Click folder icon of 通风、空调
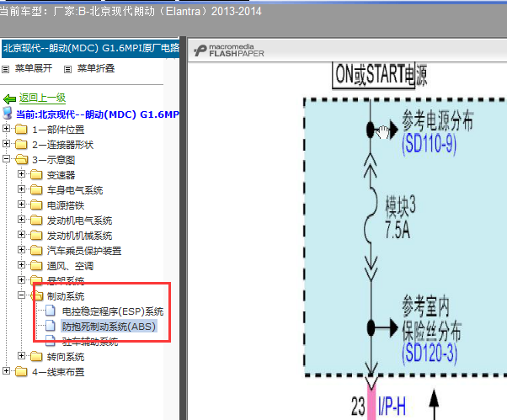 [36, 266]
